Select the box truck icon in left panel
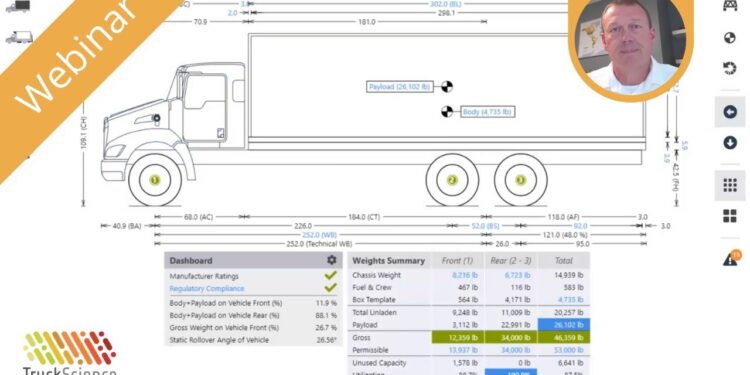 pos(18,6)
